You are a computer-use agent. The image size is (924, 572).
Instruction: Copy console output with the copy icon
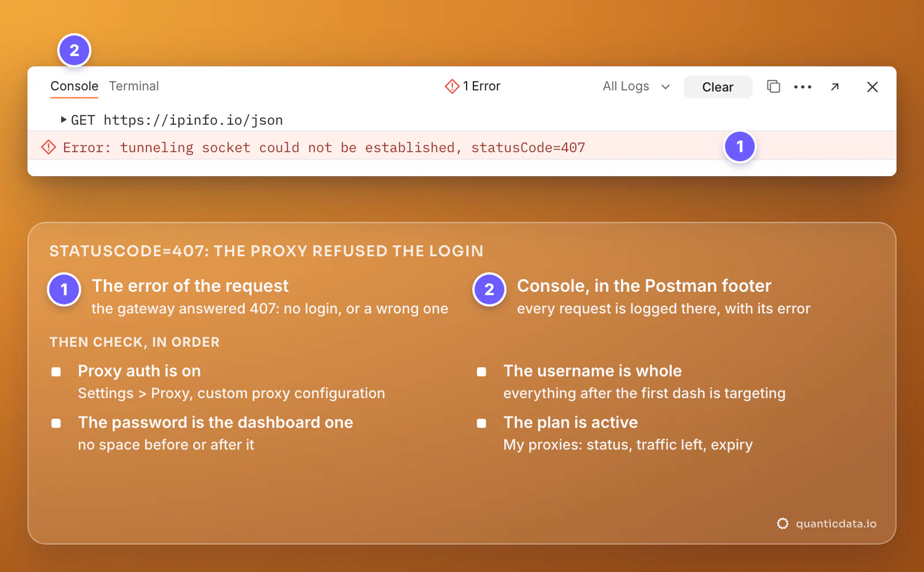[773, 87]
